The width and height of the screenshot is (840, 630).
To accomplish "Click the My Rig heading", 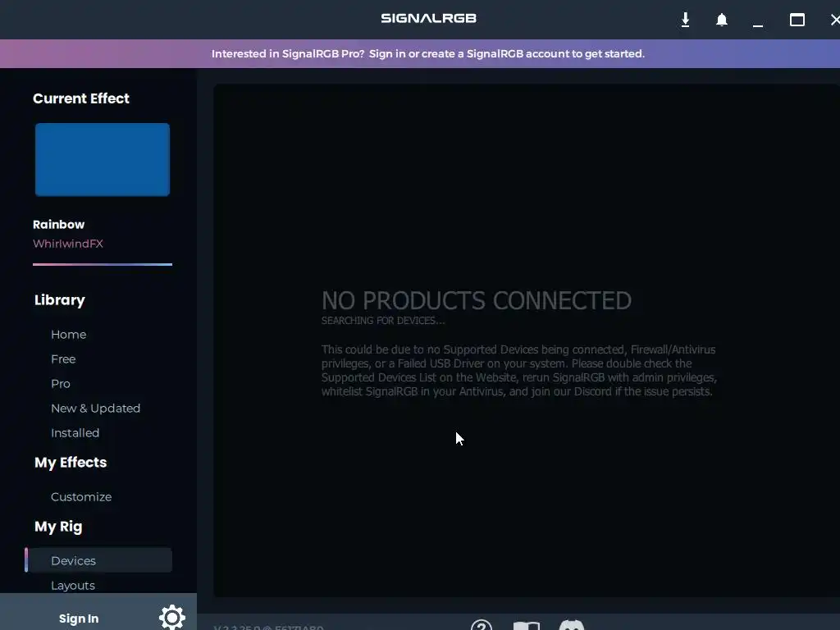I will pyautogui.click(x=58, y=527).
